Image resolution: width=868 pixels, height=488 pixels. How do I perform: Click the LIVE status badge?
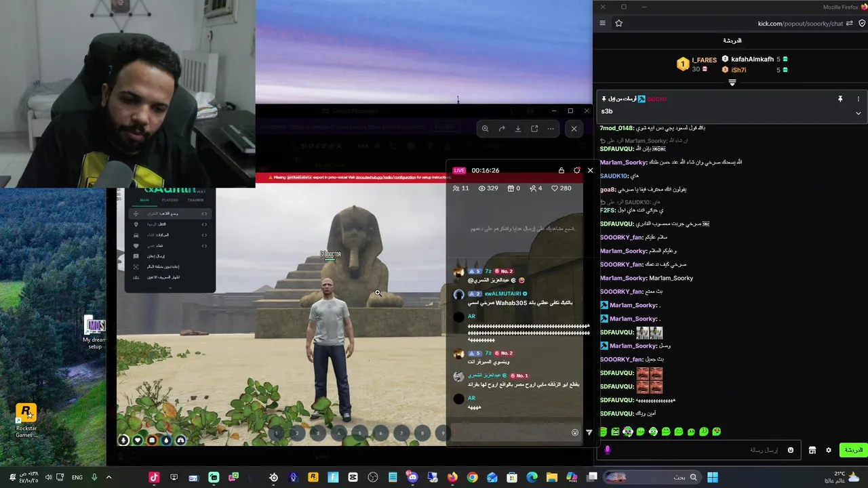[459, 170]
